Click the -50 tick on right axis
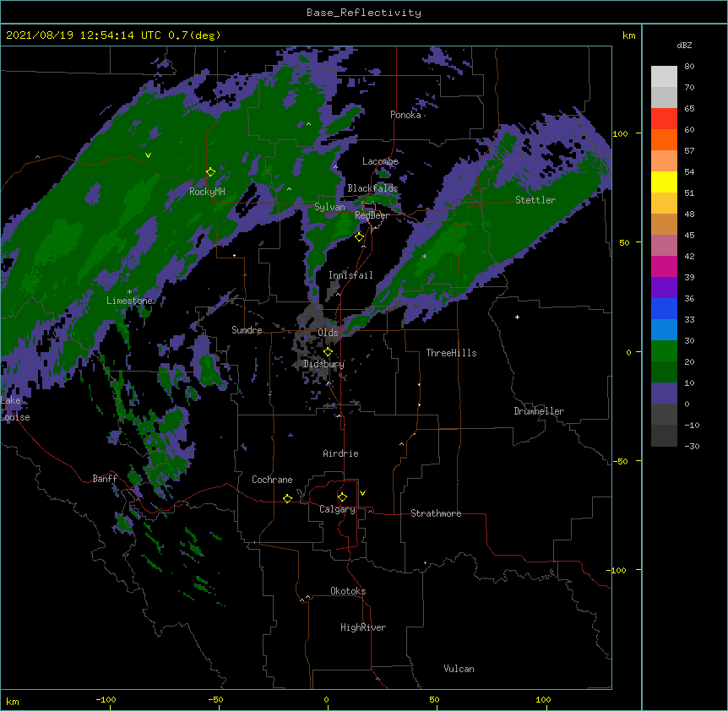This screenshot has width=728, height=711. point(620,461)
